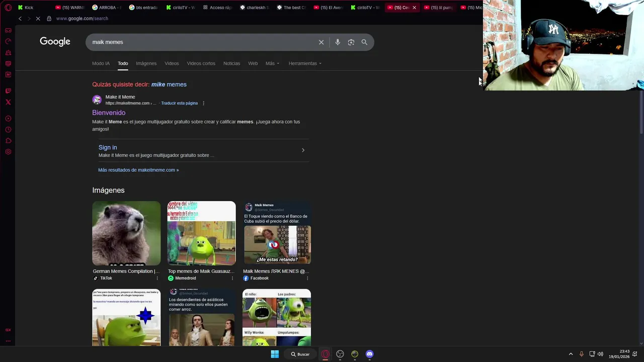This screenshot has height=362, width=644.
Task: Switch to the Acceso rápido browser tab
Action: 217,8
